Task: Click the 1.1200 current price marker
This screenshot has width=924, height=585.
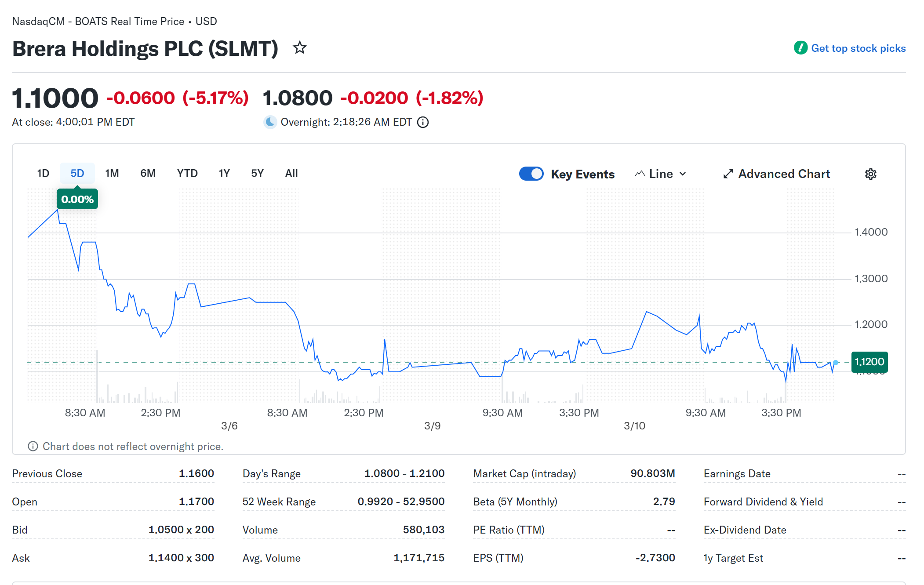Action: (869, 362)
